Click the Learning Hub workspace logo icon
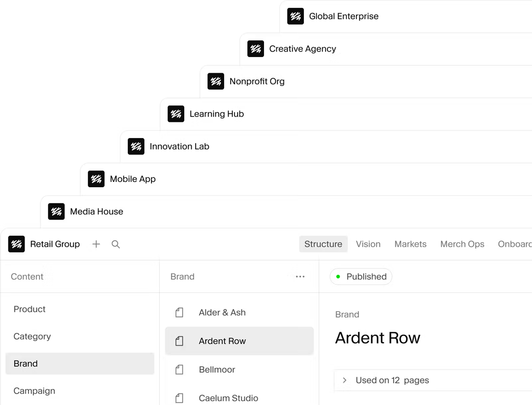 coord(176,114)
